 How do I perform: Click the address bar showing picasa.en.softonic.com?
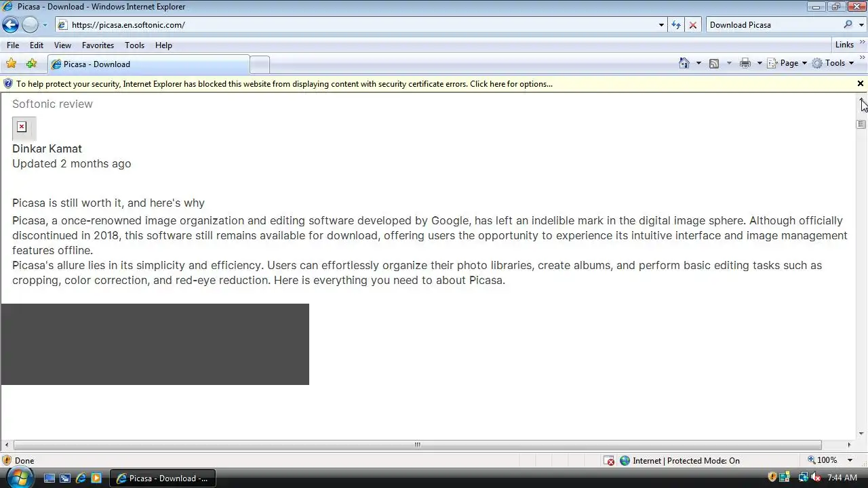coord(356,25)
